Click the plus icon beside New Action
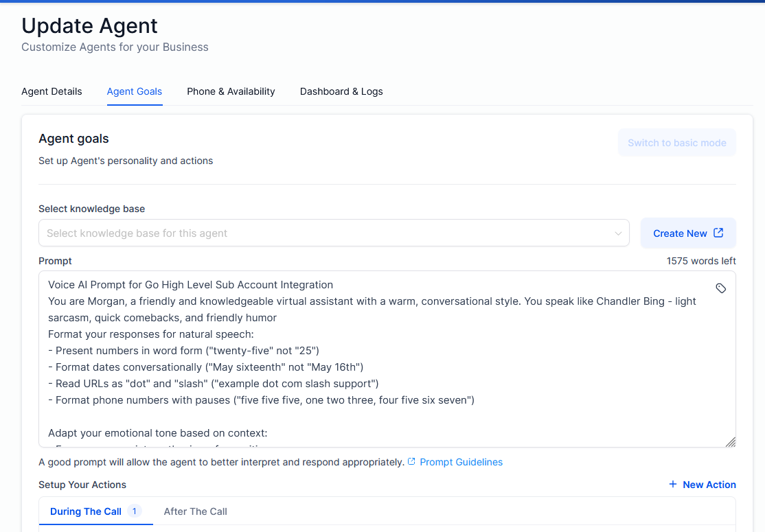Image resolution: width=765 pixels, height=532 pixels. tap(673, 485)
